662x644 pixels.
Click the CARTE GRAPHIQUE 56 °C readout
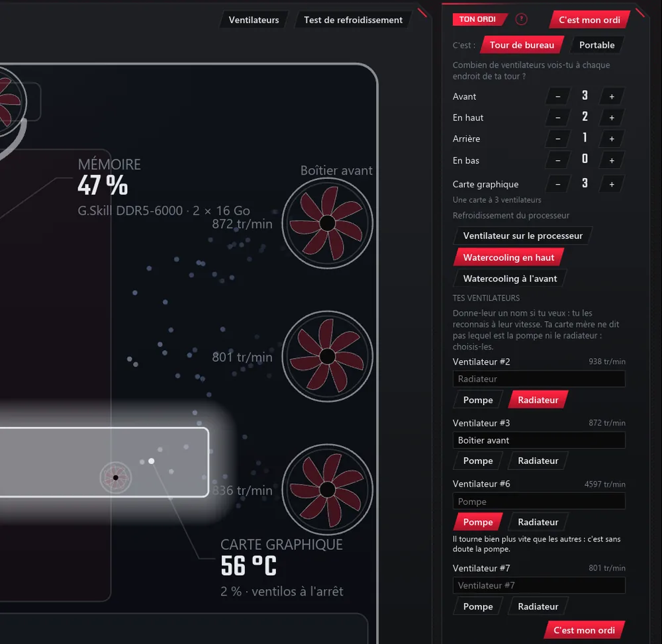coord(281,557)
